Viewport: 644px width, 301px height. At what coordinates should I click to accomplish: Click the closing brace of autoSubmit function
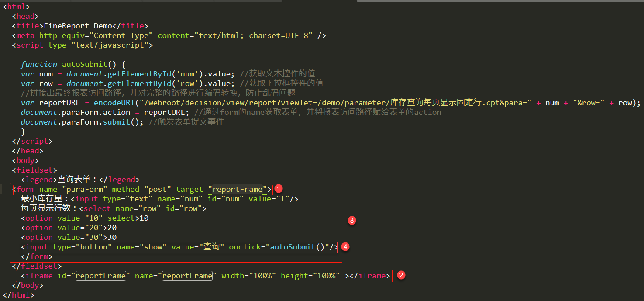coord(23,131)
